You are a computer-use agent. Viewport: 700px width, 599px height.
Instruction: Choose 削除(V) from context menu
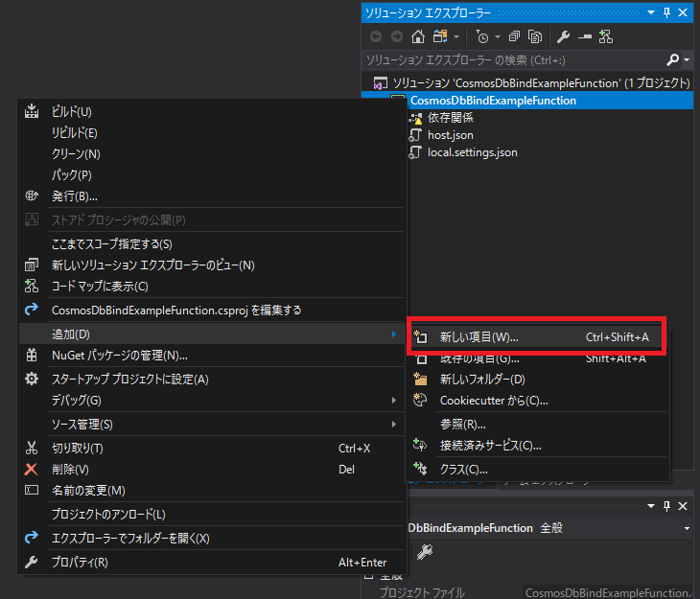(x=212, y=469)
